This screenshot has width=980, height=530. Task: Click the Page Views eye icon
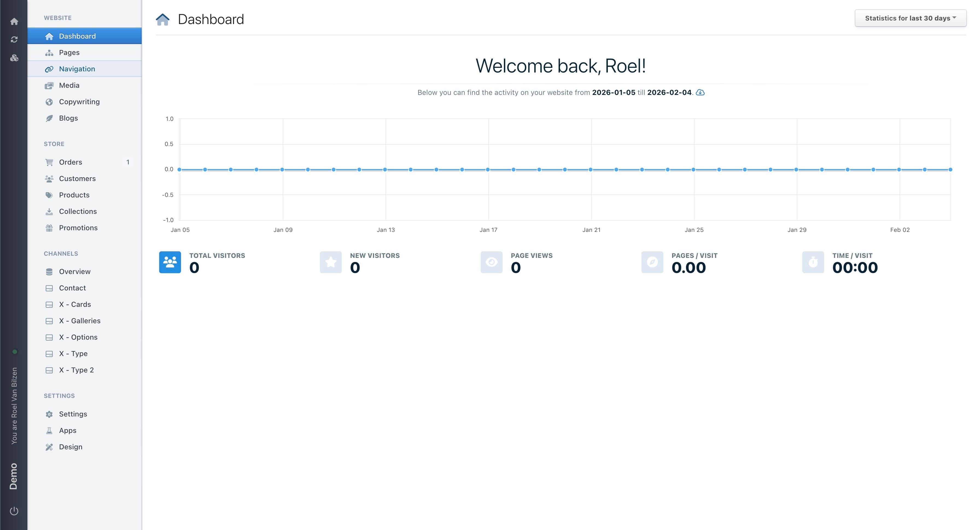(x=491, y=262)
